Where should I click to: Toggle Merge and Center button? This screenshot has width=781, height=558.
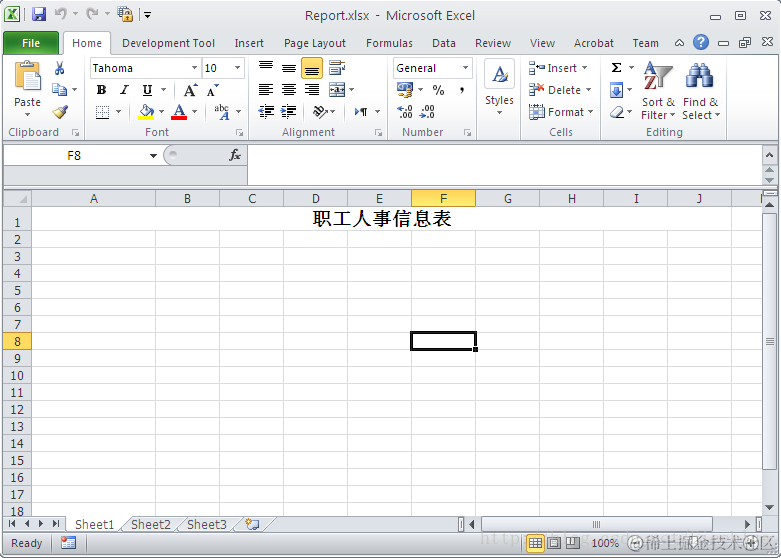point(337,90)
